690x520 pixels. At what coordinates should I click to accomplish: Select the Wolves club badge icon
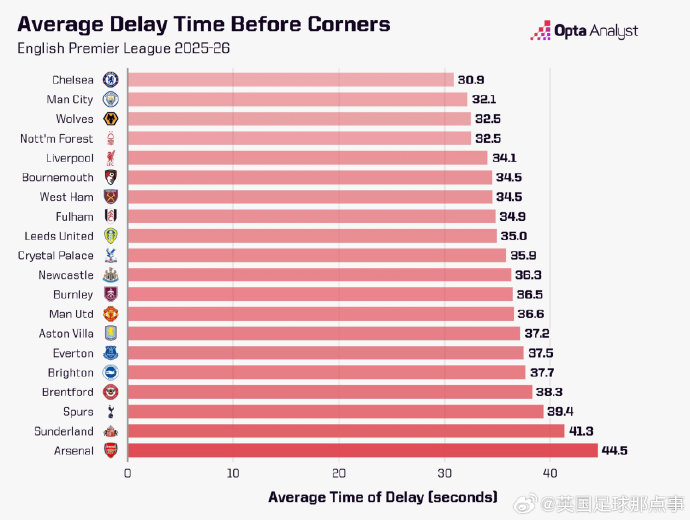pyautogui.click(x=111, y=119)
